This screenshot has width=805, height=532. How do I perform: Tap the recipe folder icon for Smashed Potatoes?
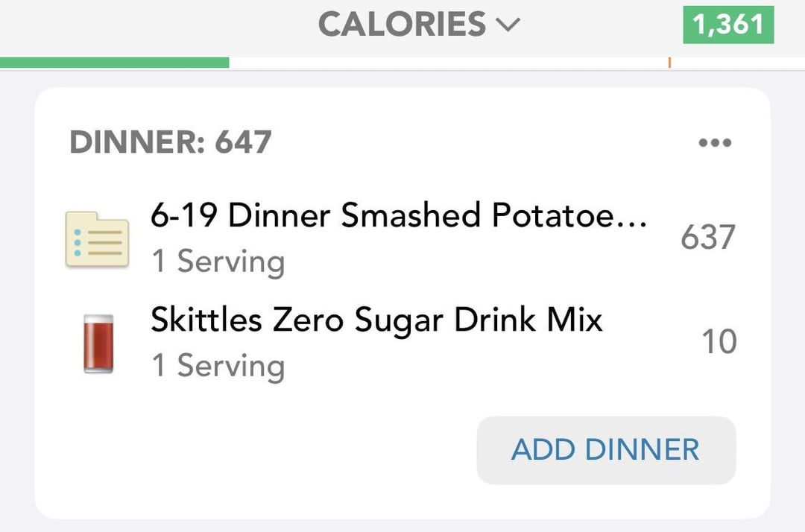[97, 240]
